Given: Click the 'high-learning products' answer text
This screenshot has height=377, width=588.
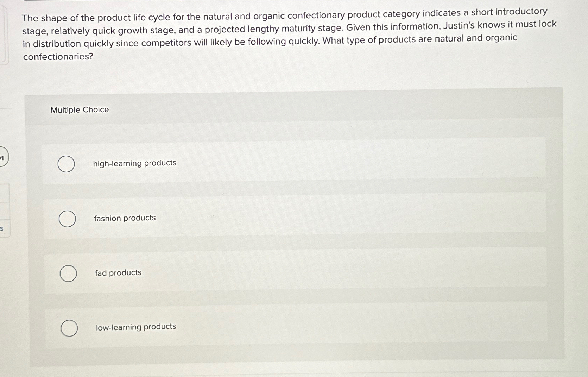Looking at the screenshot, I should tap(134, 163).
